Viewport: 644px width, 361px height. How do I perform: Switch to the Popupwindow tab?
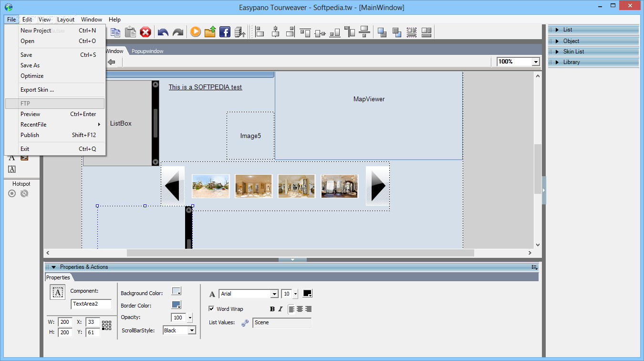(x=147, y=51)
